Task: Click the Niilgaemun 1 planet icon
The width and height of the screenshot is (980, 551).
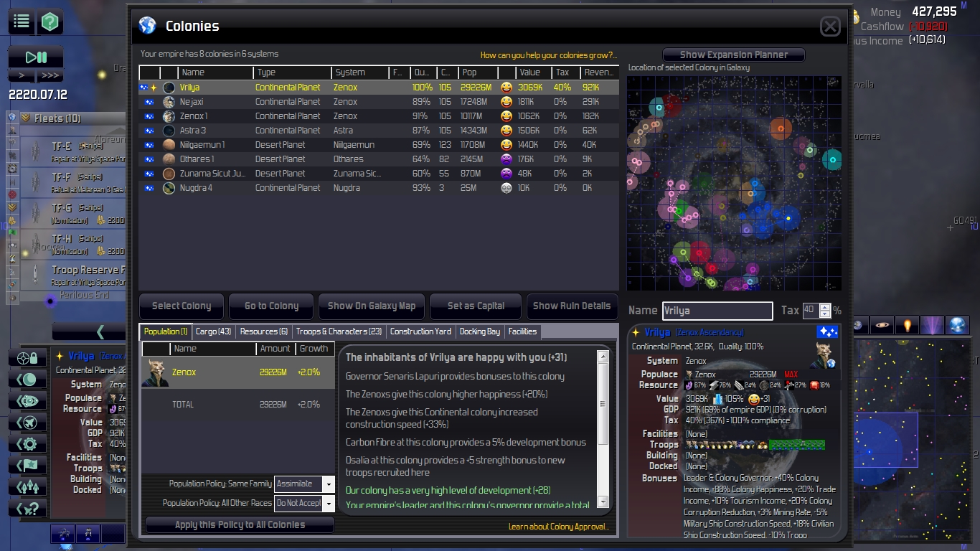Action: tap(169, 145)
